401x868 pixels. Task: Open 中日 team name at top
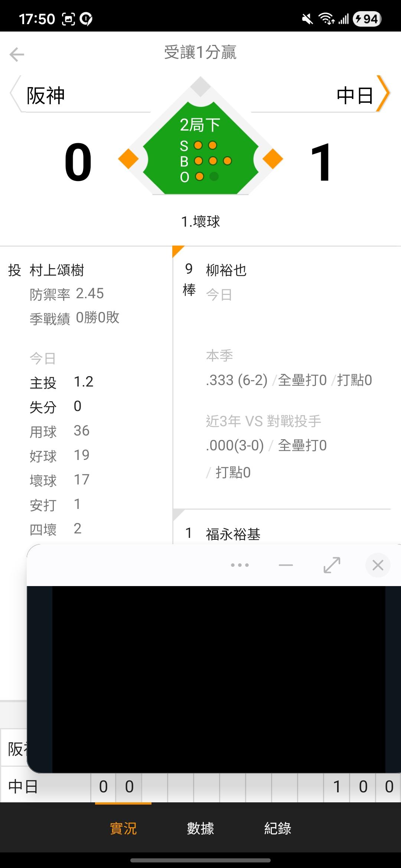click(x=355, y=96)
